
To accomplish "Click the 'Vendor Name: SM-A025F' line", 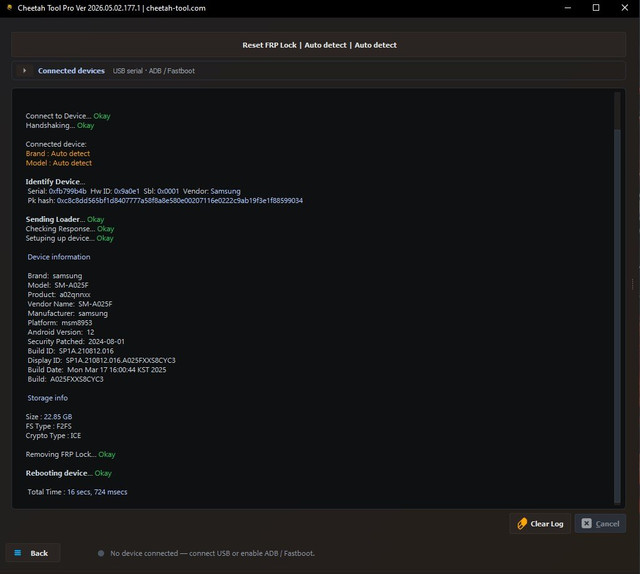I will (x=69, y=304).
